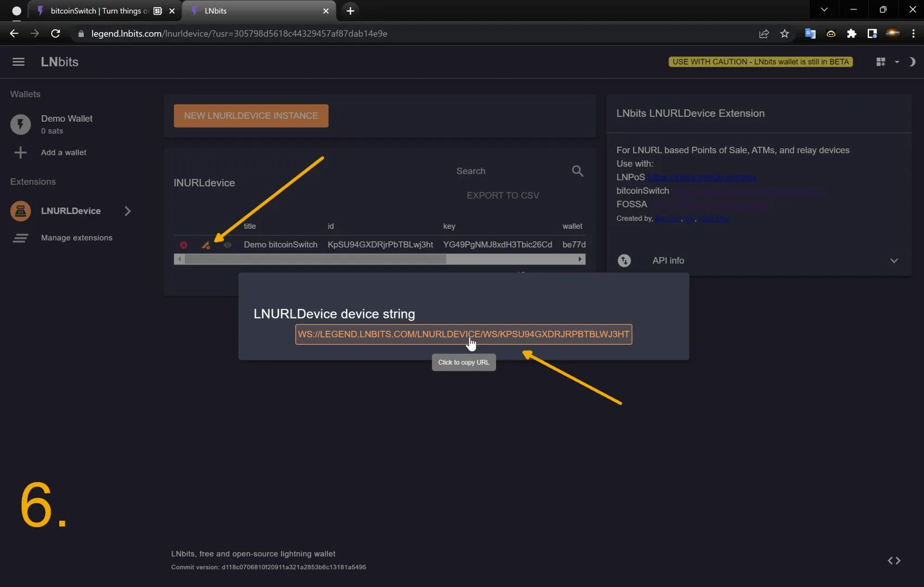Screen dimensions: 924x587
Task: Click the search magnifier icon
Action: pyautogui.click(x=577, y=171)
